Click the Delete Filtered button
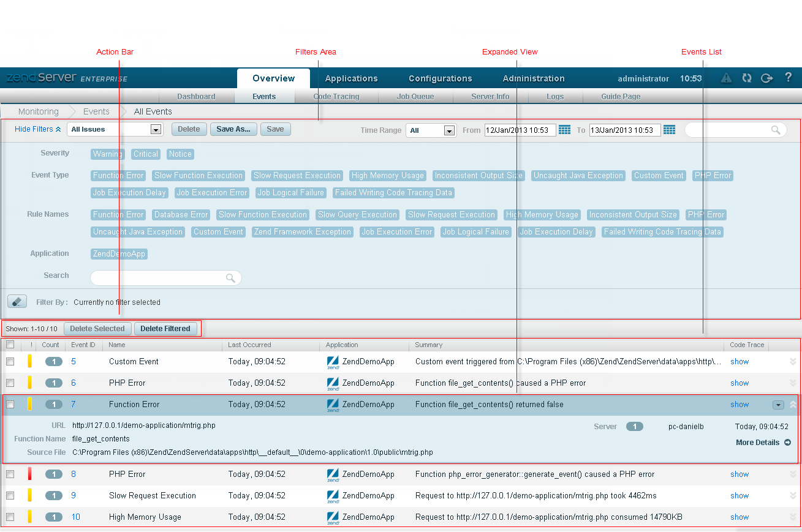Image resolution: width=802 pixels, height=532 pixels. (165, 329)
